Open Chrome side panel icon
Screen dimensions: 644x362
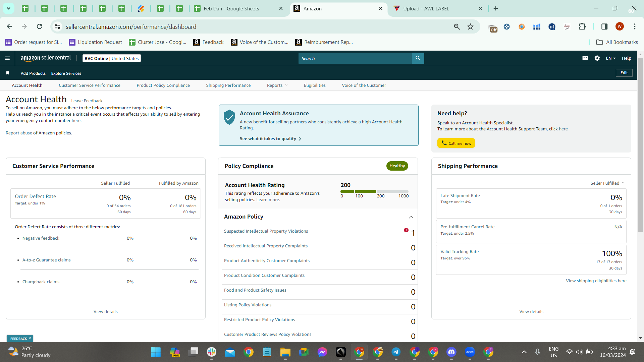pos(604,26)
